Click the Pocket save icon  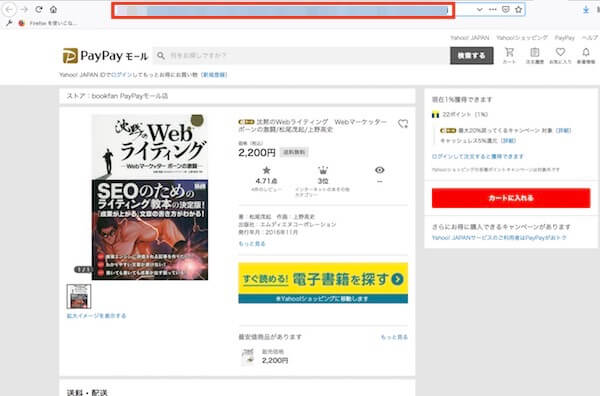tap(505, 10)
